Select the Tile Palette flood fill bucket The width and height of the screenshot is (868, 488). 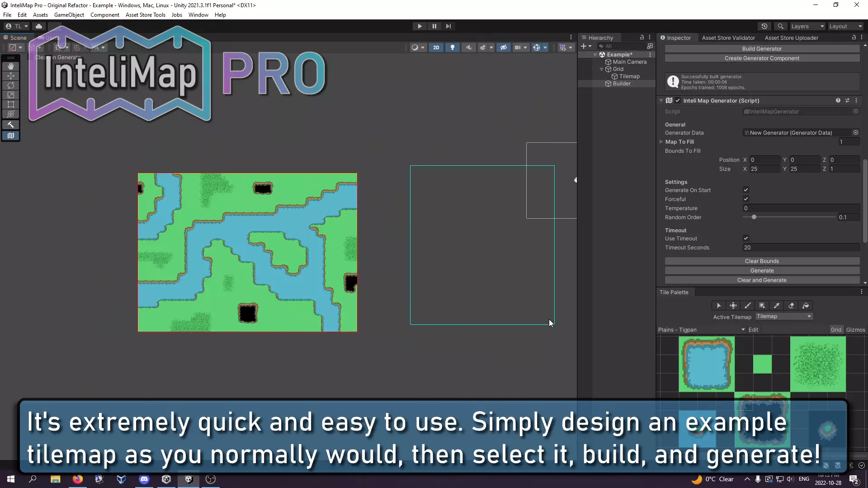(806, 306)
